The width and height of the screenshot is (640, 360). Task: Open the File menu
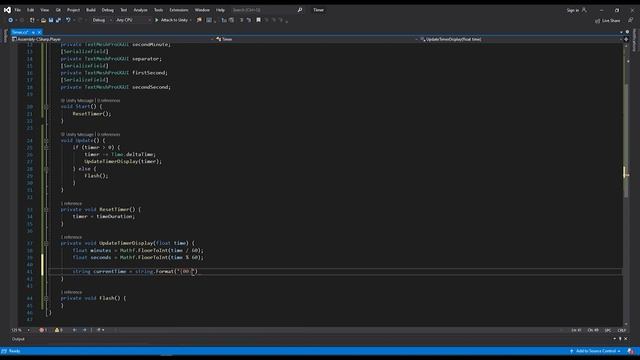(18, 10)
